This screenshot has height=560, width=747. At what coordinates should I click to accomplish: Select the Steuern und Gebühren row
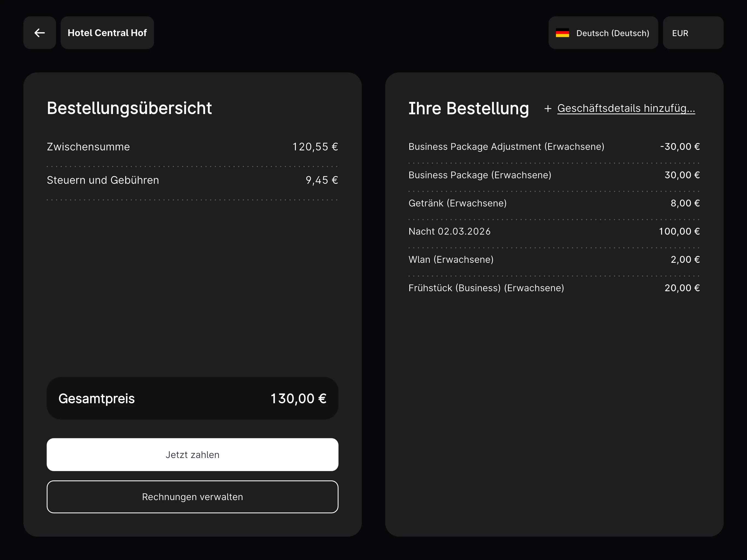click(192, 180)
